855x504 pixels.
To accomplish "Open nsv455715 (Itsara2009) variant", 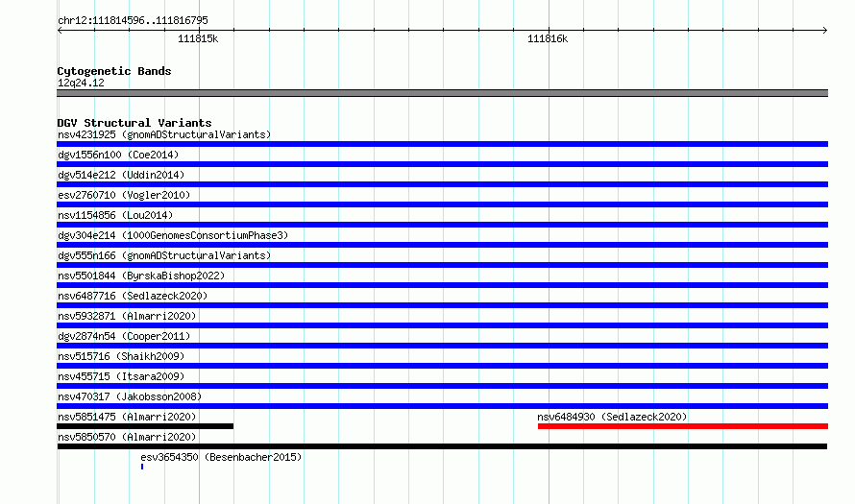I will [x=121, y=376].
